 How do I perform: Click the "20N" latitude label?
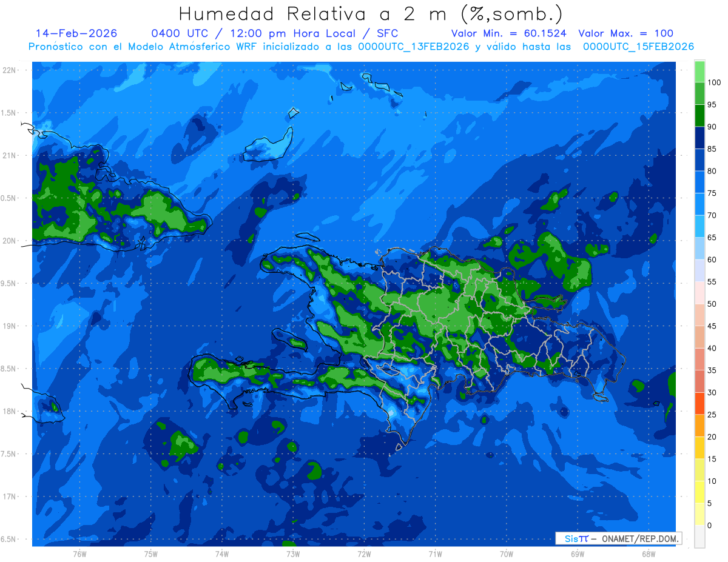(x=9, y=241)
